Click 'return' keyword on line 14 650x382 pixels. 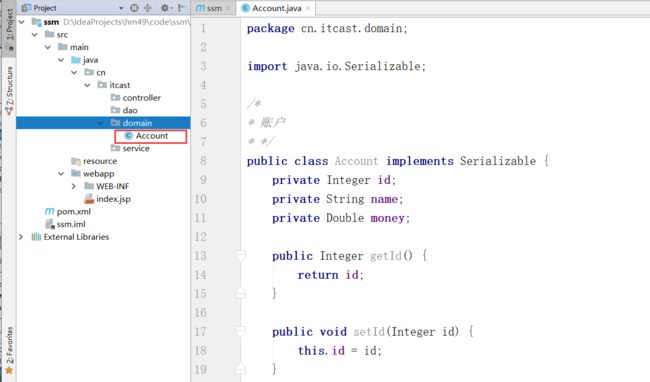(x=318, y=275)
